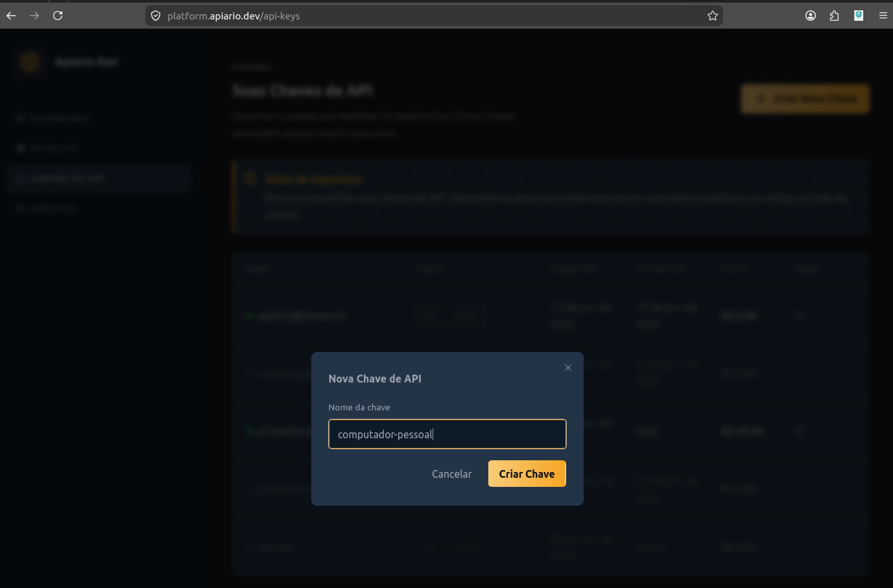Click the platform.apiario.dev/api-keys address bar
Screen dimensions: 893x588
coord(434,16)
